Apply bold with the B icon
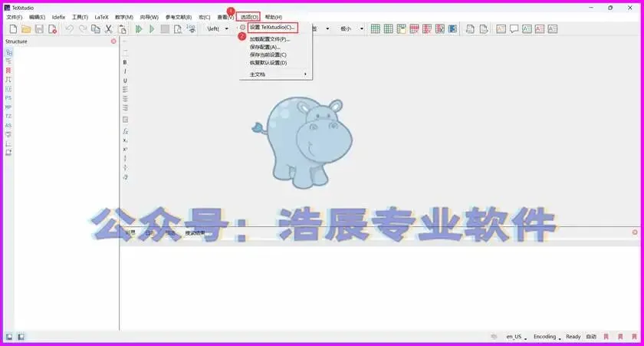Screen dimensions: 644x346 (125, 62)
